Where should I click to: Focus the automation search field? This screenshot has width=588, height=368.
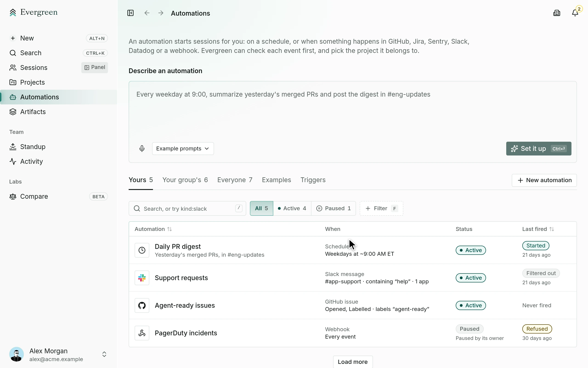point(187,208)
